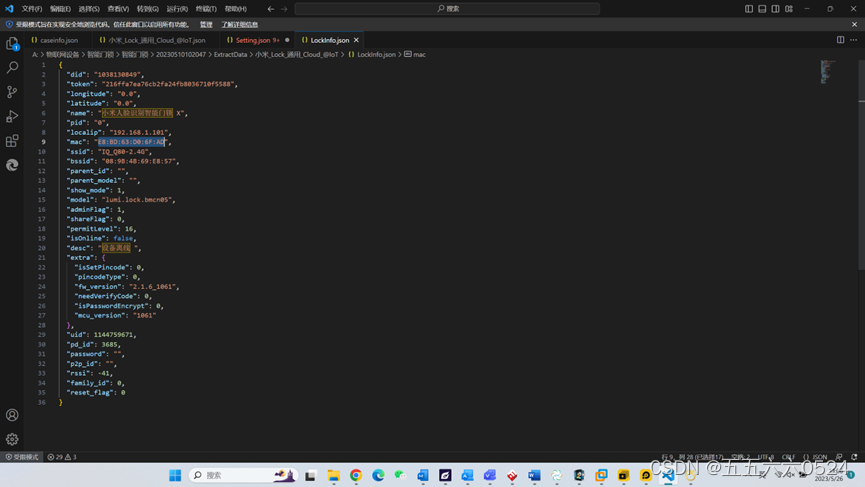Switch to the Setting.json tab
Image resolution: width=865 pixels, height=487 pixels.
click(x=258, y=40)
